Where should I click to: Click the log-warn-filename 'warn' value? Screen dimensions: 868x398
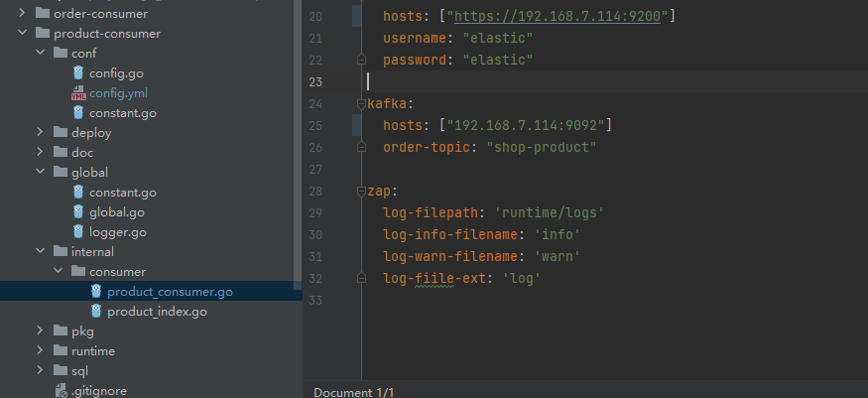pyautogui.click(x=557, y=256)
